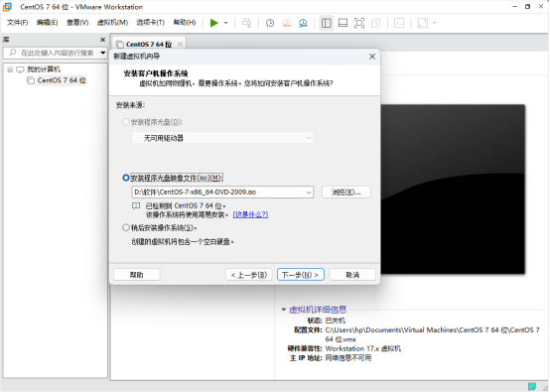Enter full screen mode icon
The image size is (550, 392).
[x=358, y=23]
